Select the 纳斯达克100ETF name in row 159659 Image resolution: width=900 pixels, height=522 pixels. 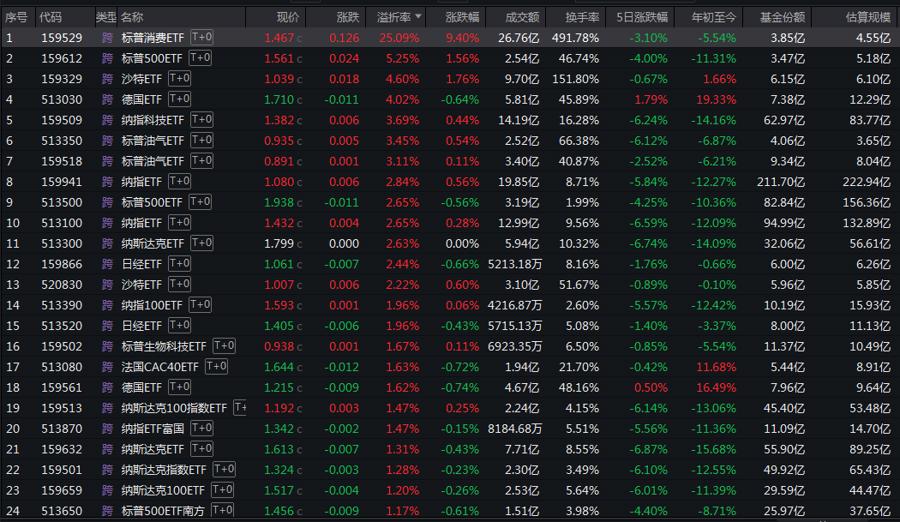pos(163,491)
